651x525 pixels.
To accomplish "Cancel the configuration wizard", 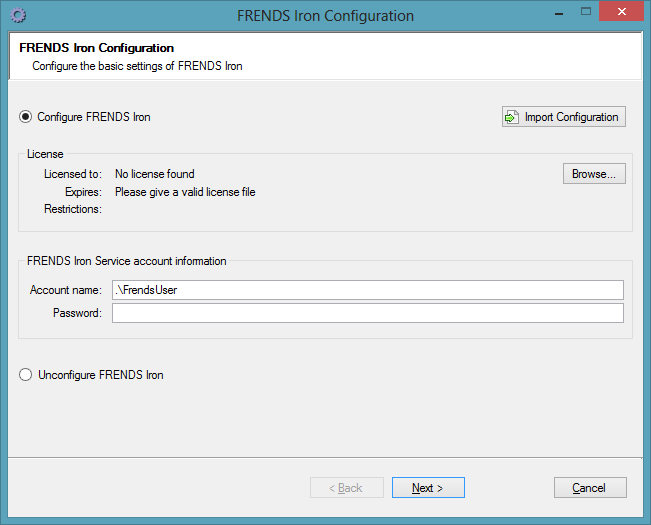I will pos(590,488).
